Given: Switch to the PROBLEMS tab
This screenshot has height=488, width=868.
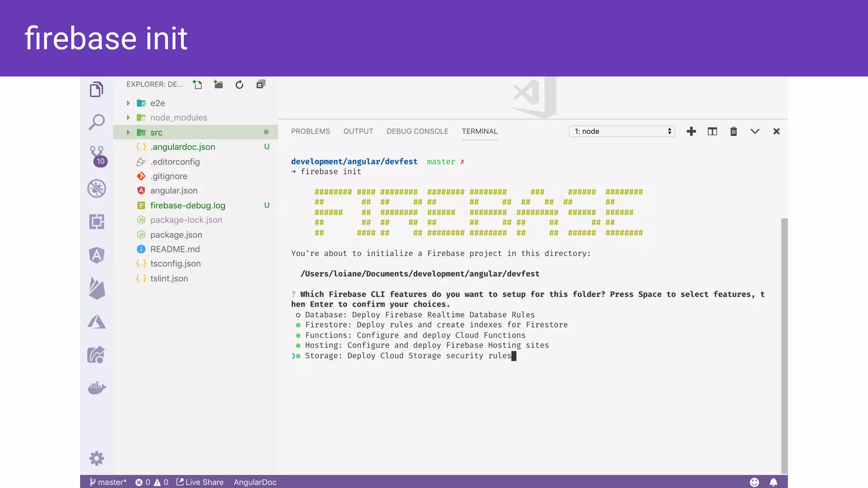Looking at the screenshot, I should pos(310,131).
